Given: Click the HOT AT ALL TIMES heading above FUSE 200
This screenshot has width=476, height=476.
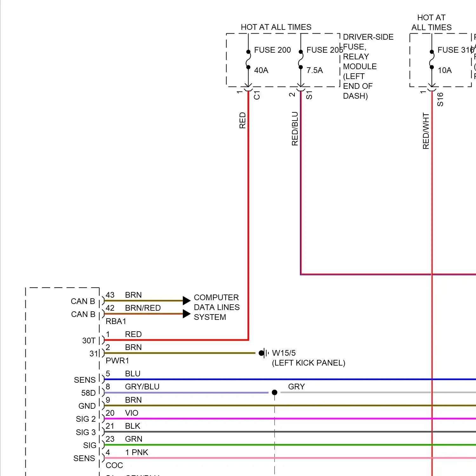Looking at the screenshot, I should [276, 27].
